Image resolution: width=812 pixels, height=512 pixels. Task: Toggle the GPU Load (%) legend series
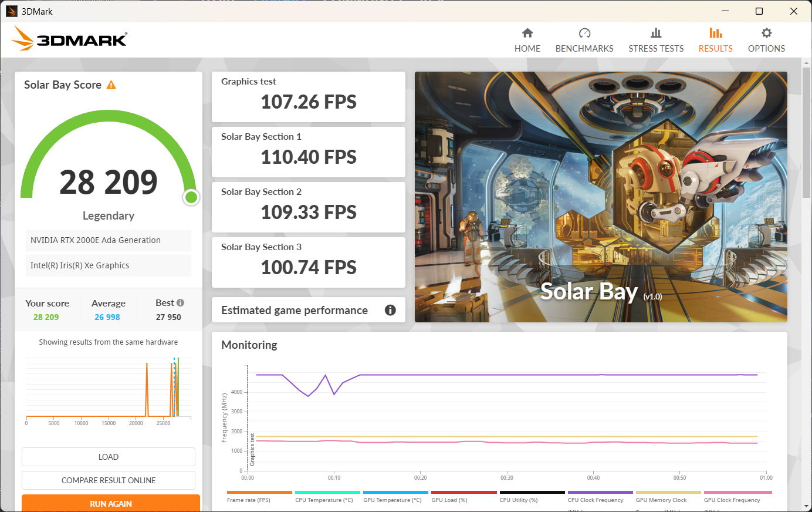(449, 500)
